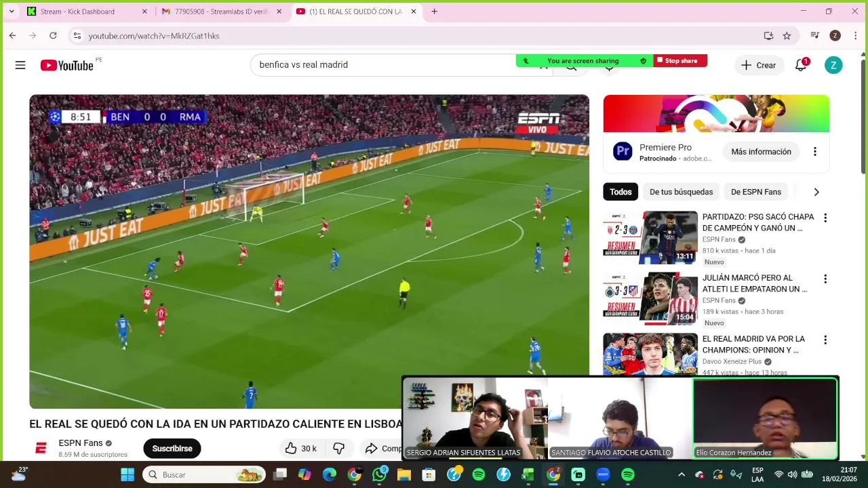868x488 pixels.
Task: Open ESP LAA language indicator
Action: 757,474
